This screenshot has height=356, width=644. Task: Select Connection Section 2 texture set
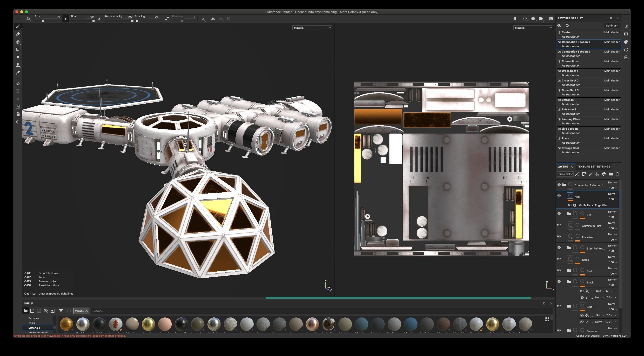(589, 54)
